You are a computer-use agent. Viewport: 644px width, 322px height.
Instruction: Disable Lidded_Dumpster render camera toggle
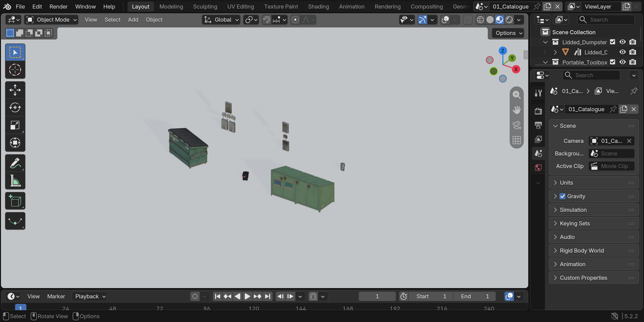[633, 42]
